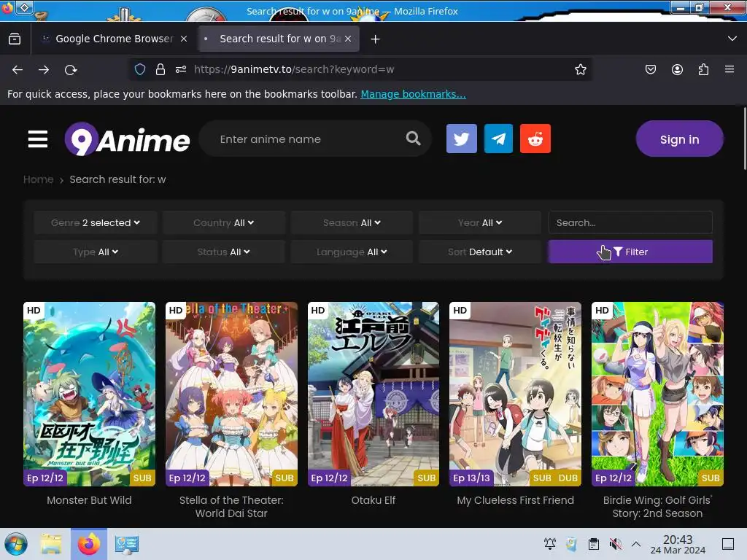Image resolution: width=747 pixels, height=560 pixels.
Task: Expand hidden tray icons arrow
Action: (636, 544)
